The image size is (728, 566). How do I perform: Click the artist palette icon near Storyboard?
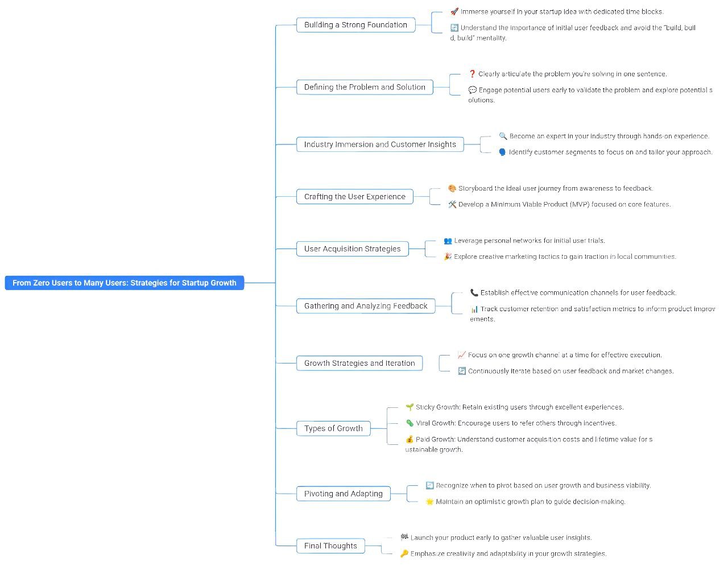(452, 188)
